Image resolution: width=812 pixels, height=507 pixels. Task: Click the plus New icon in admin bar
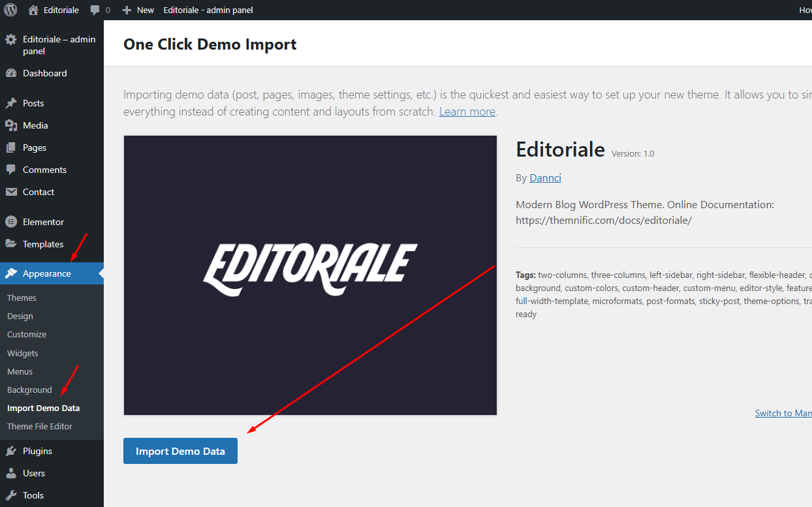(x=127, y=10)
